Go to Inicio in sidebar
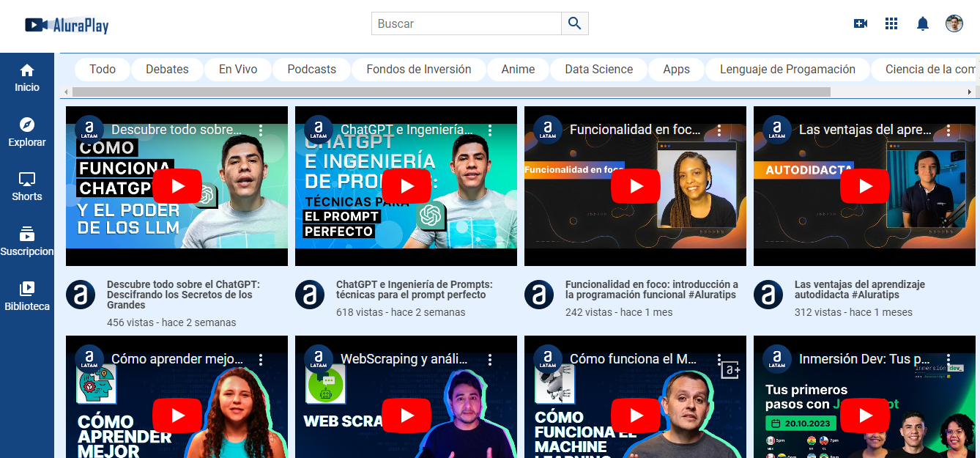The width and height of the screenshot is (980, 458). pos(27,78)
